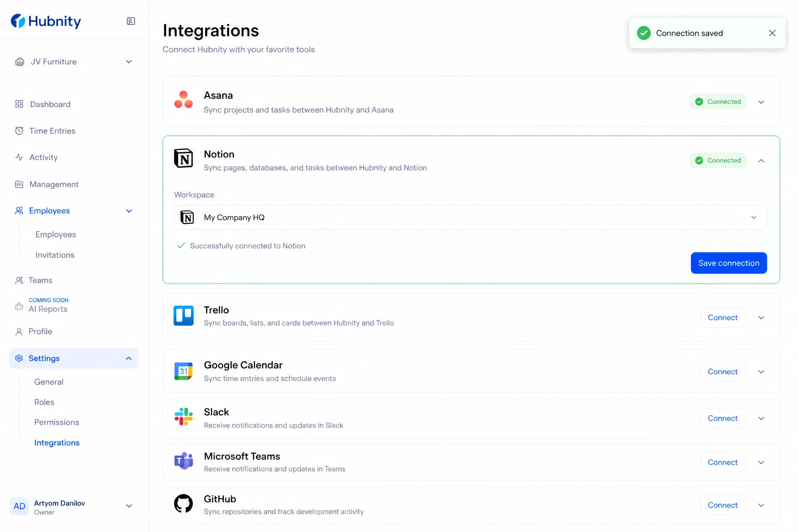
Task: Click the GitHub logo icon
Action: (x=183, y=503)
